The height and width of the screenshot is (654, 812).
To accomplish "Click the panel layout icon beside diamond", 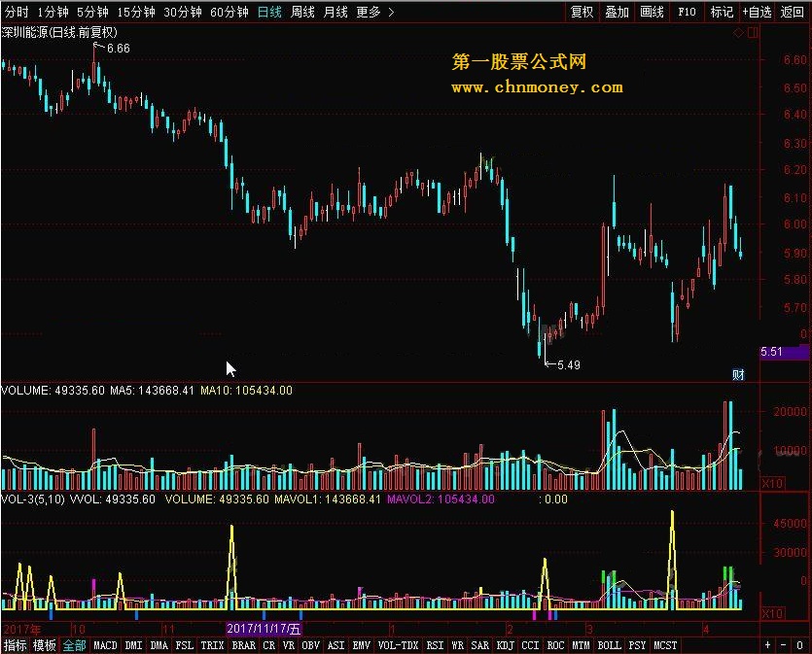I will point(753,33).
